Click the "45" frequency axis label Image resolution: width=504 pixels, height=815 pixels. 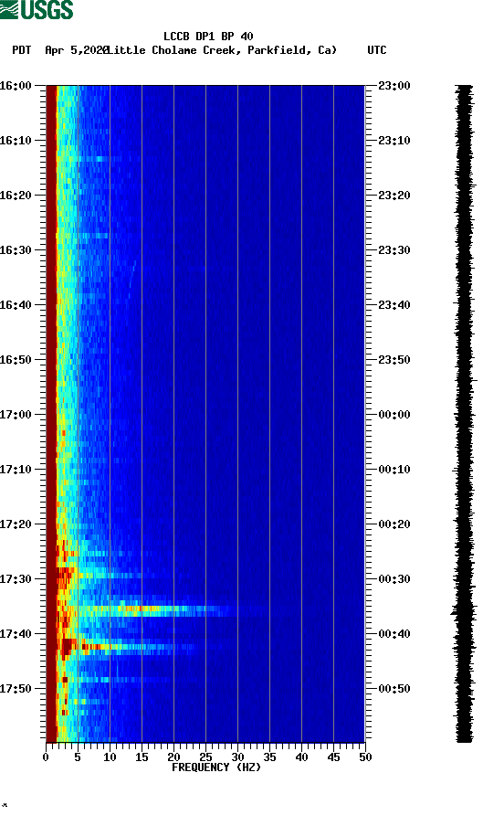pyautogui.click(x=333, y=757)
